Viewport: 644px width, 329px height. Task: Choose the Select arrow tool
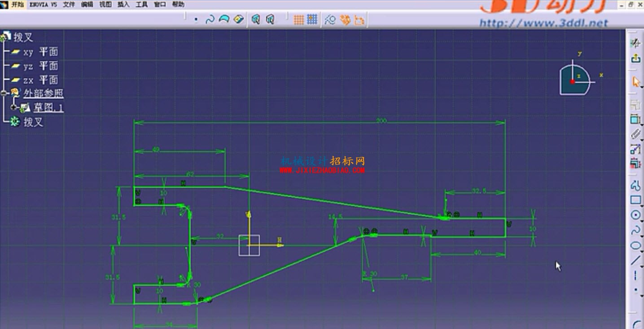[x=636, y=82]
